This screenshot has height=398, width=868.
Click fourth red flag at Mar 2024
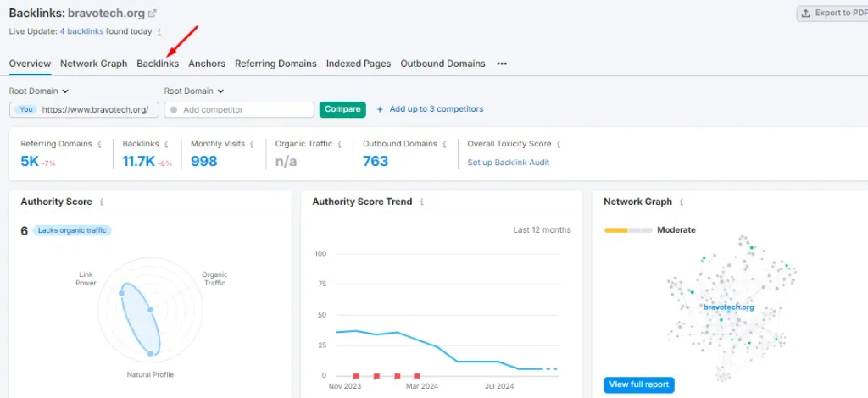[417, 376]
